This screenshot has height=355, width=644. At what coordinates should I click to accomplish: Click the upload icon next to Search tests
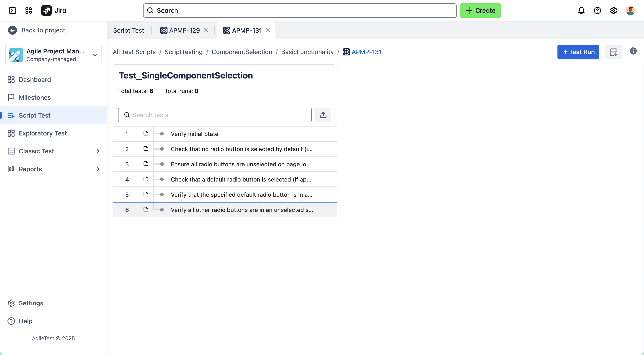pyautogui.click(x=323, y=115)
